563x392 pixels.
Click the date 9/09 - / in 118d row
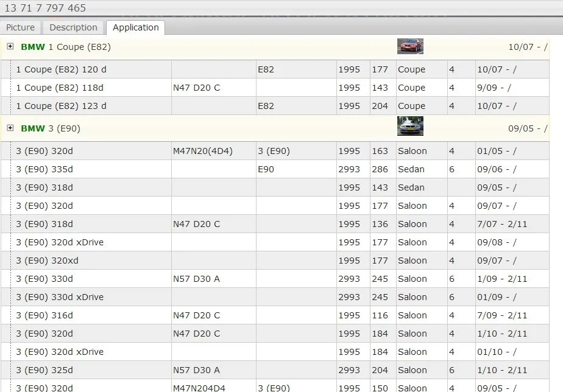(x=494, y=88)
